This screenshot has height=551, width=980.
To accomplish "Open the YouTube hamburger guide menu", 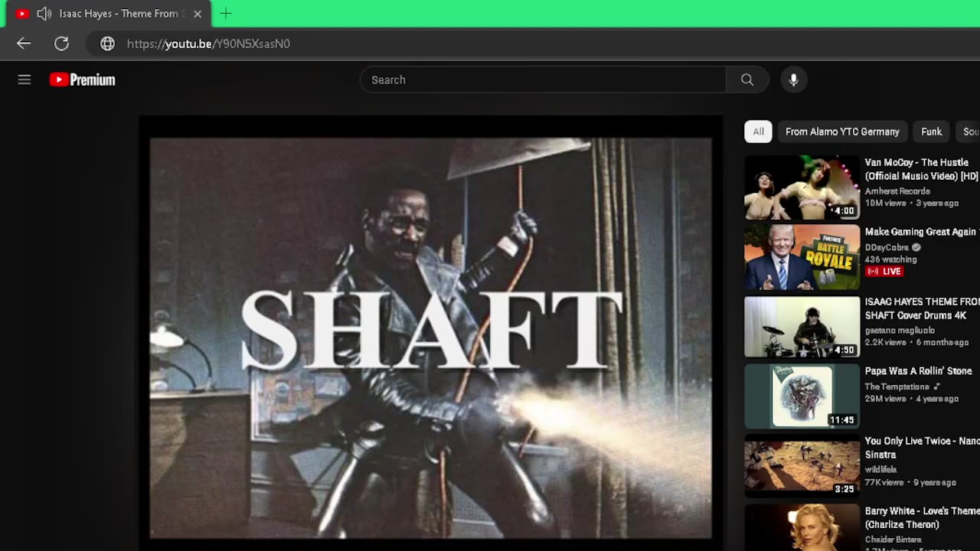I will (x=24, y=80).
